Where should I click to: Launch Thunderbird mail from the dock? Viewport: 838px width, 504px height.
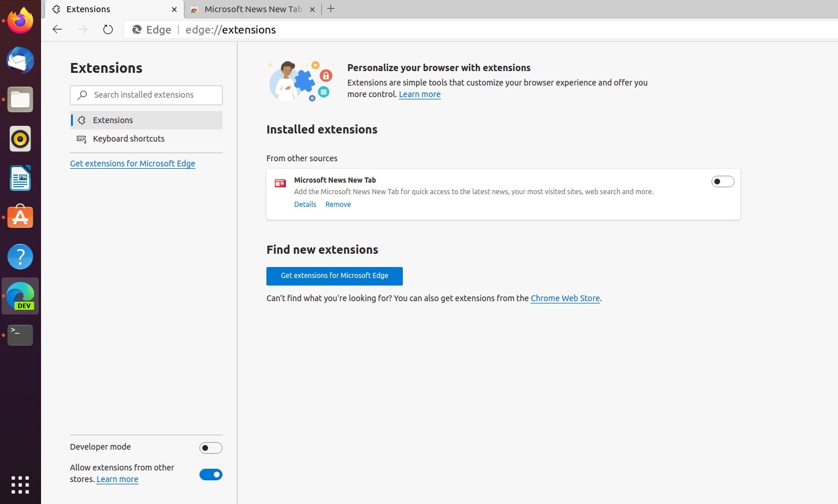click(20, 60)
